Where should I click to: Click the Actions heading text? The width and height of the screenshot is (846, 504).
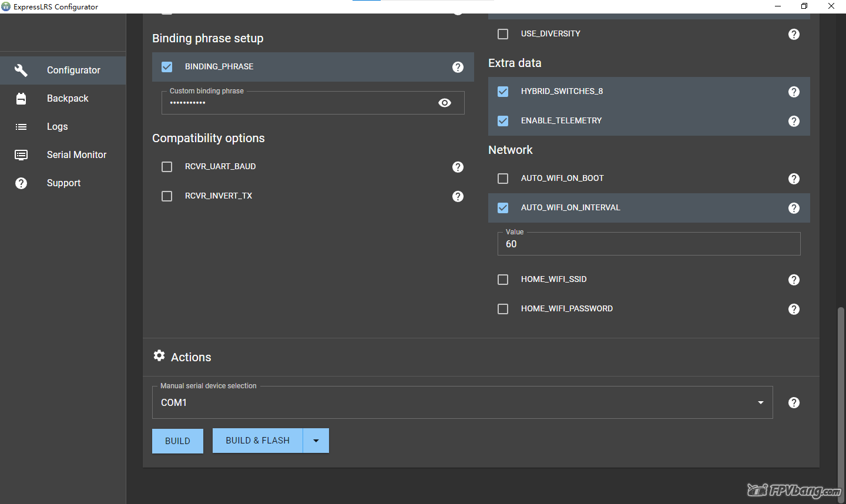pyautogui.click(x=191, y=357)
